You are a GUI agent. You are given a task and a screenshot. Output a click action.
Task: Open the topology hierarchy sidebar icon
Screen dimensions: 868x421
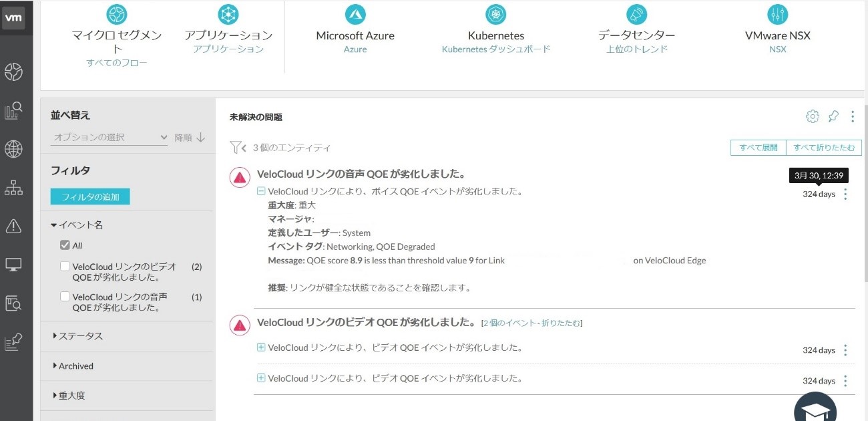[x=14, y=188]
